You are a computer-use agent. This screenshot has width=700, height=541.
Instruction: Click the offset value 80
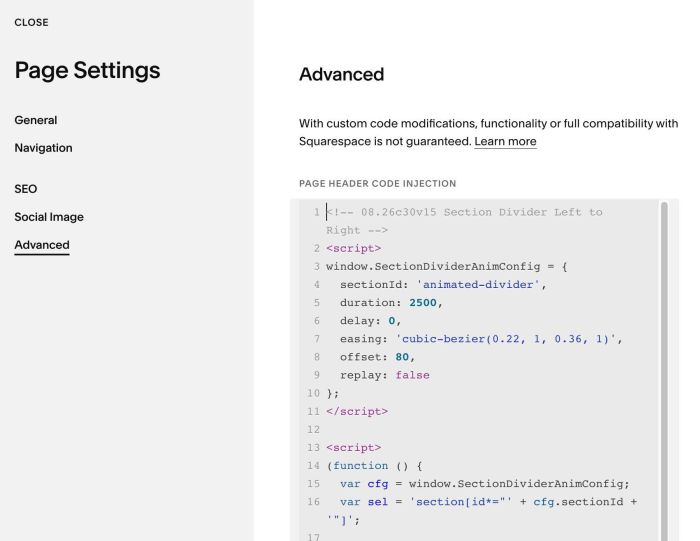(x=402, y=357)
